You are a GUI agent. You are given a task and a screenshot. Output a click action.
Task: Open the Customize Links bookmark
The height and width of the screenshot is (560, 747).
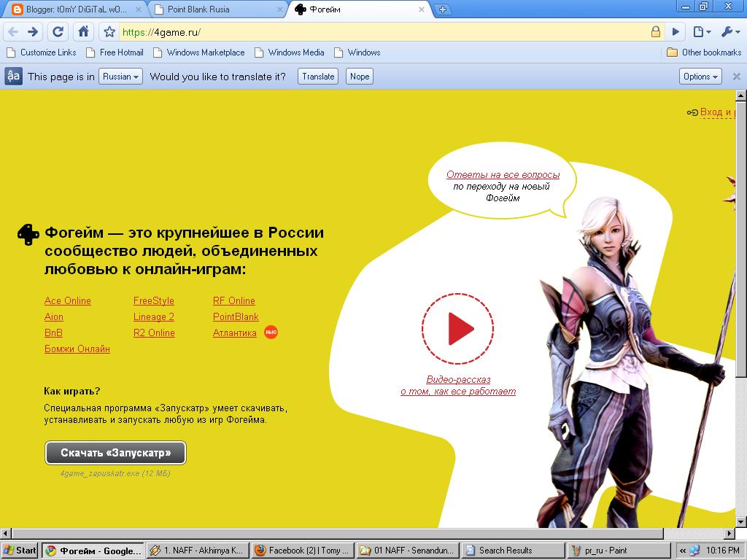(42, 52)
